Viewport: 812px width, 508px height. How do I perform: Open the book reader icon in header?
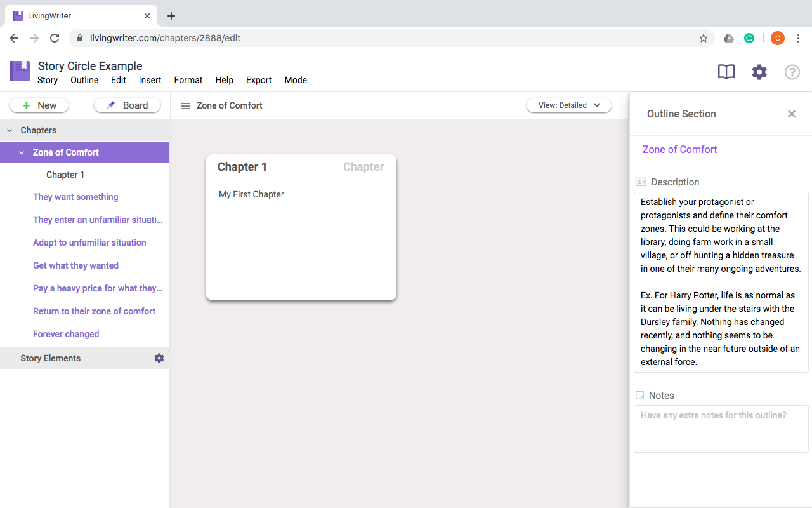[x=726, y=72]
